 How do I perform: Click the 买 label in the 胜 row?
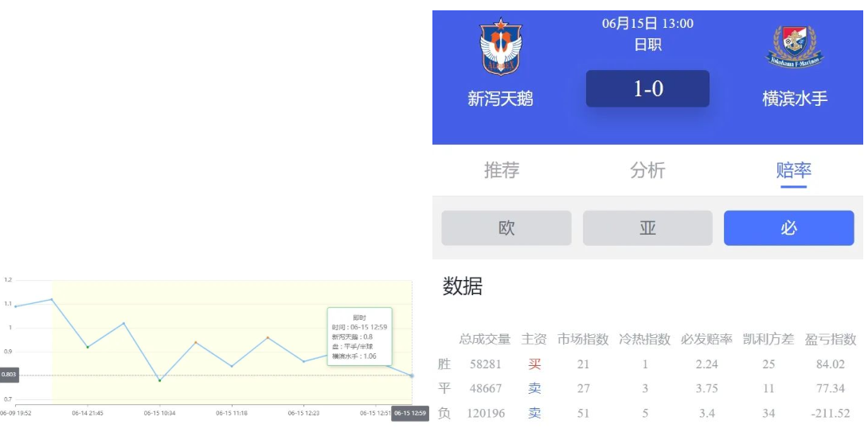click(534, 364)
